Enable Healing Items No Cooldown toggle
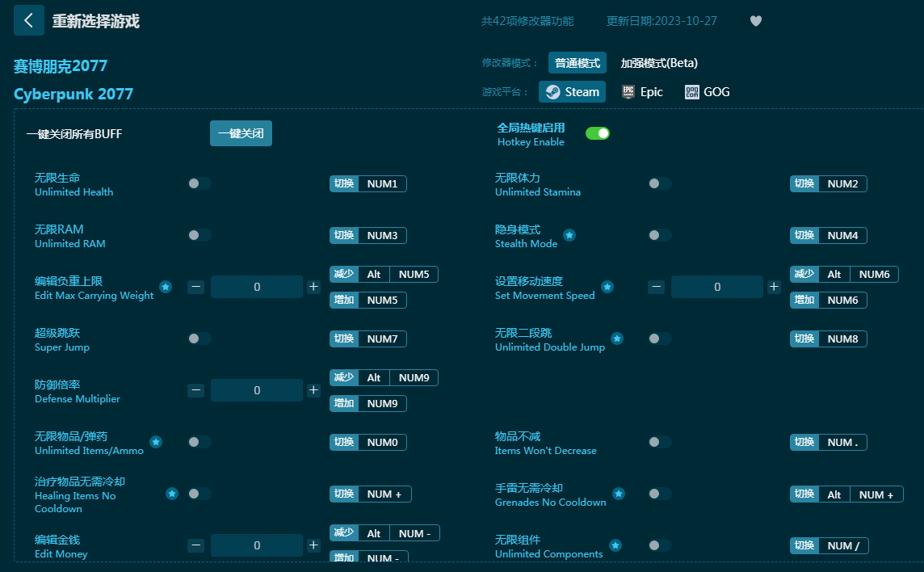The width and height of the screenshot is (924, 572). click(199, 494)
